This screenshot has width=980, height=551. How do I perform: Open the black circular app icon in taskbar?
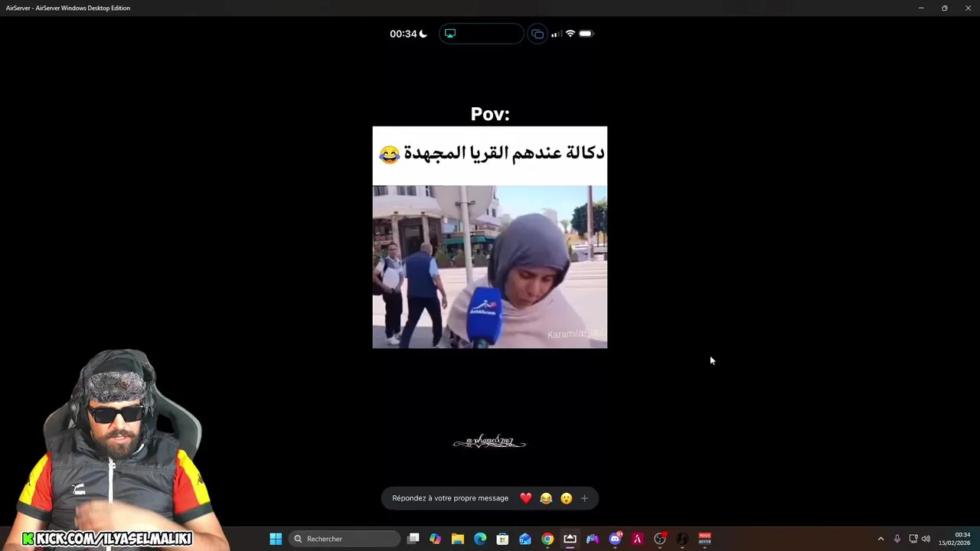point(682,539)
